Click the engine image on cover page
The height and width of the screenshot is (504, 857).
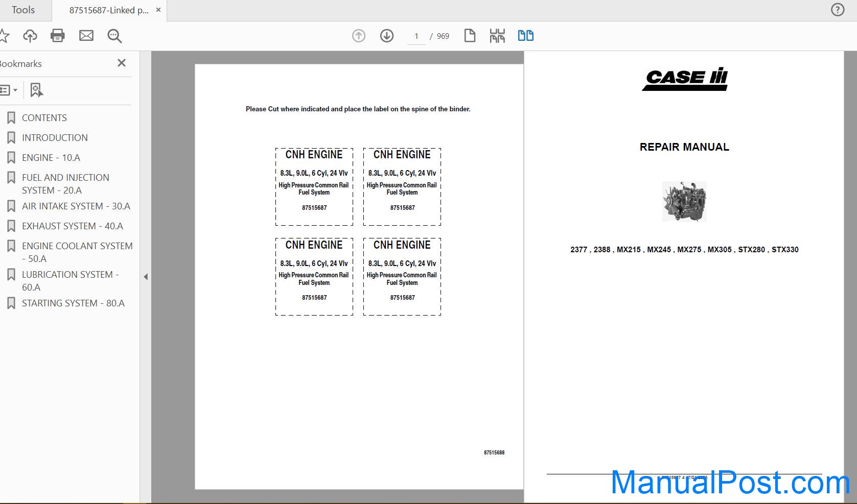click(x=684, y=202)
